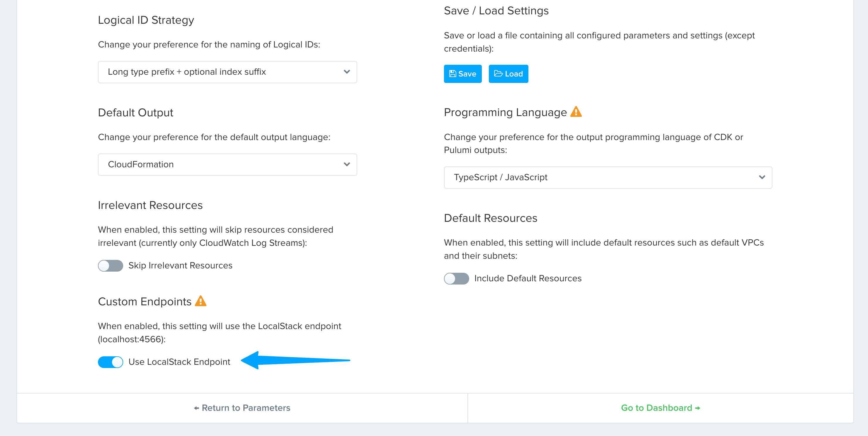The width and height of the screenshot is (868, 436).
Task: Click the chevron on the CloudFormation dropdown
Action: coord(347,165)
